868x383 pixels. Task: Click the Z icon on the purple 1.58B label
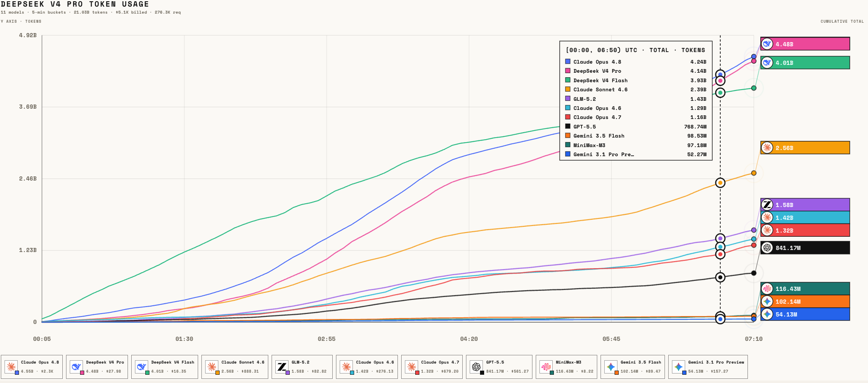pos(767,205)
